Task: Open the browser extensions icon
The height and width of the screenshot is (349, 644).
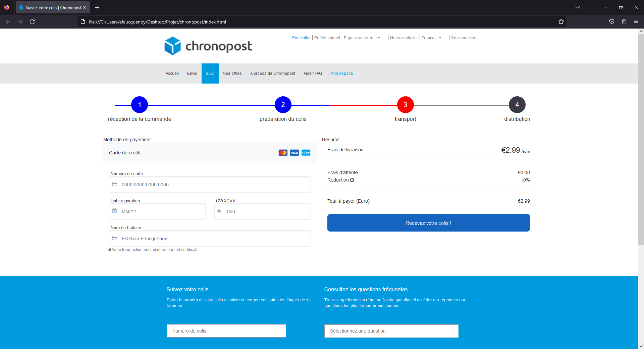Action: click(624, 22)
